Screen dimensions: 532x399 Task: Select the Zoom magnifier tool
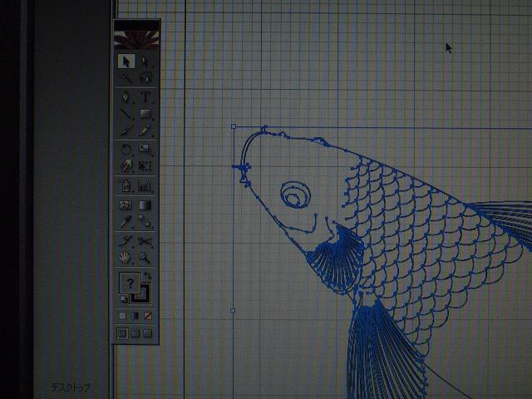tap(145, 258)
